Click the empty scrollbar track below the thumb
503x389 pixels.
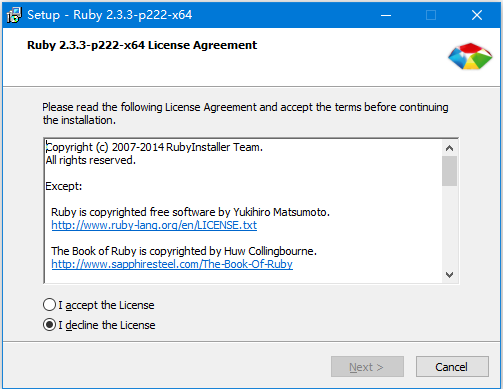coord(449,227)
